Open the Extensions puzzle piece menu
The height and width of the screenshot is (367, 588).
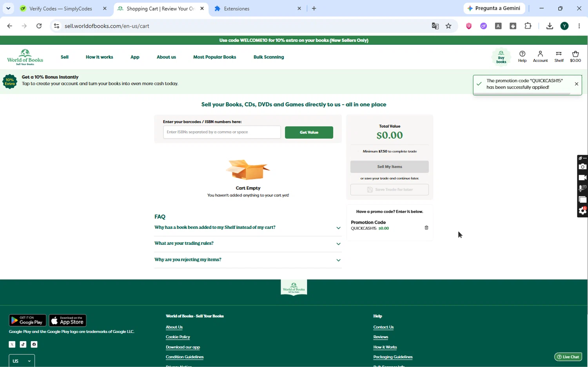tap(528, 26)
